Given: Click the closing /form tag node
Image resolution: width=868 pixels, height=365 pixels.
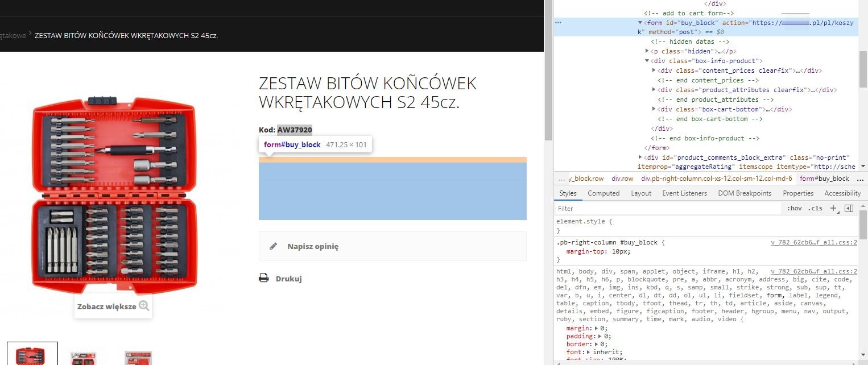Looking at the screenshot, I should (656, 148).
